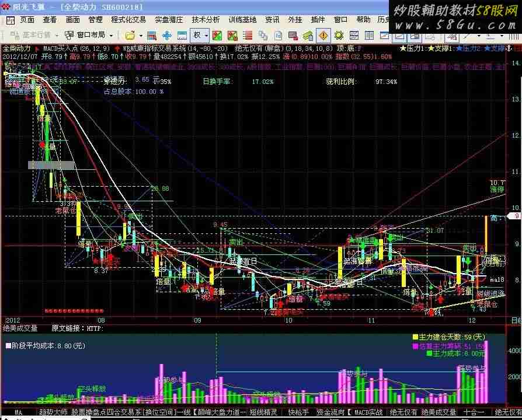Click the chart list icon after folder arrow
The image size is (522, 420).
point(152,36)
